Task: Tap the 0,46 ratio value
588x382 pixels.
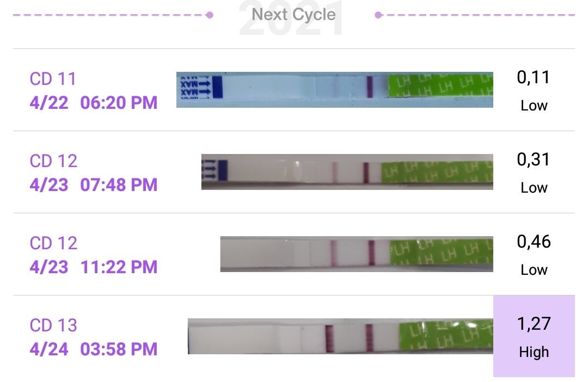Action: coord(534,242)
